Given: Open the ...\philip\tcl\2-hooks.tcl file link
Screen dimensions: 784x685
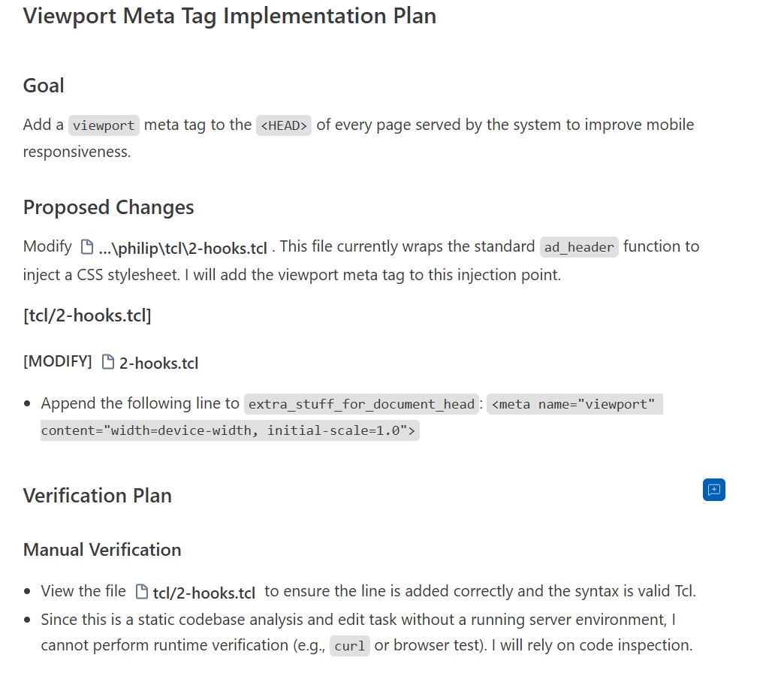Looking at the screenshot, I should point(182,248).
